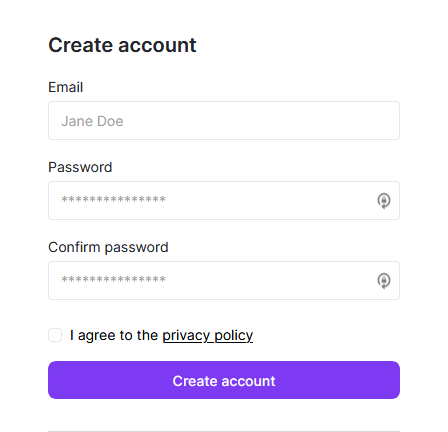Click the asterisk placeholder in Password field

click(113, 200)
